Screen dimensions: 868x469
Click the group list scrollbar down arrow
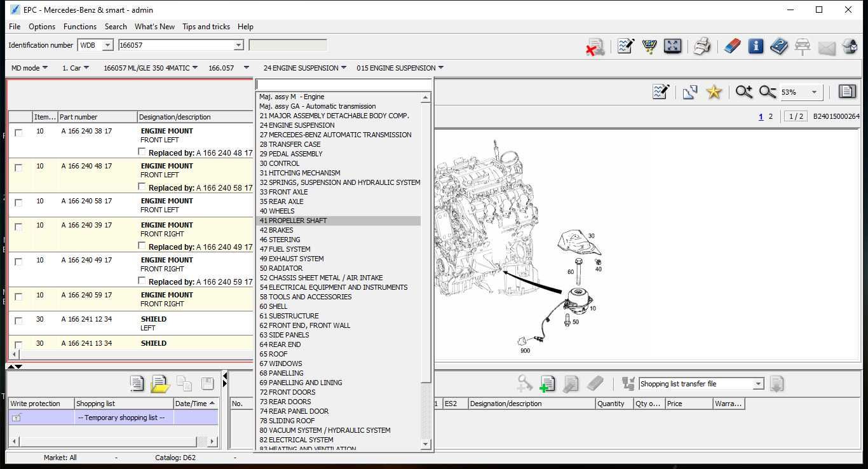(x=426, y=444)
